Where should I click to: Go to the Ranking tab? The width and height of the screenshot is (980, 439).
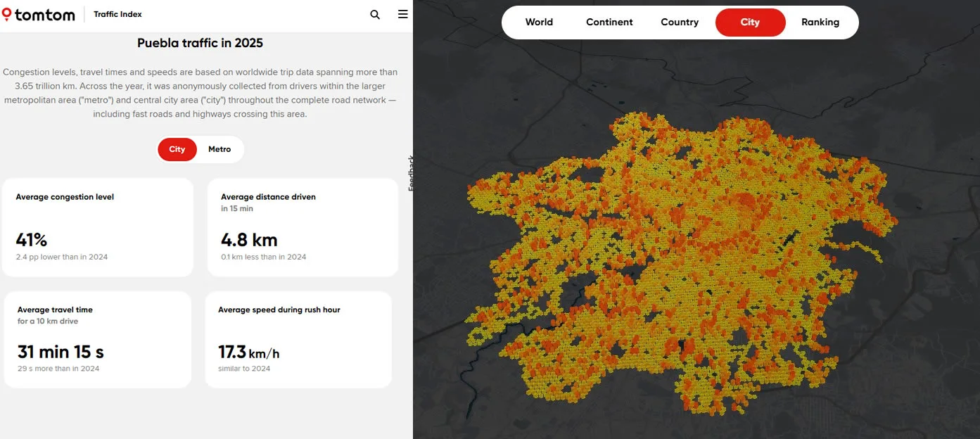820,23
